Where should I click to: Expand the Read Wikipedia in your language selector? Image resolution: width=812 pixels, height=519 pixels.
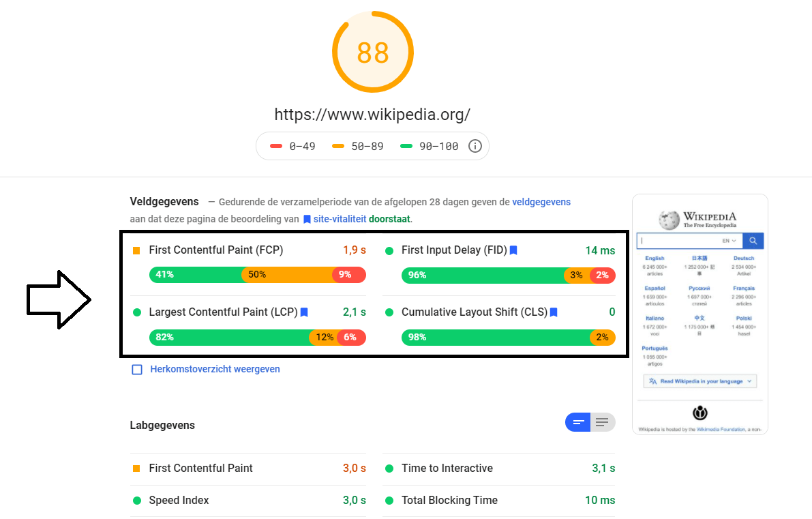(700, 382)
